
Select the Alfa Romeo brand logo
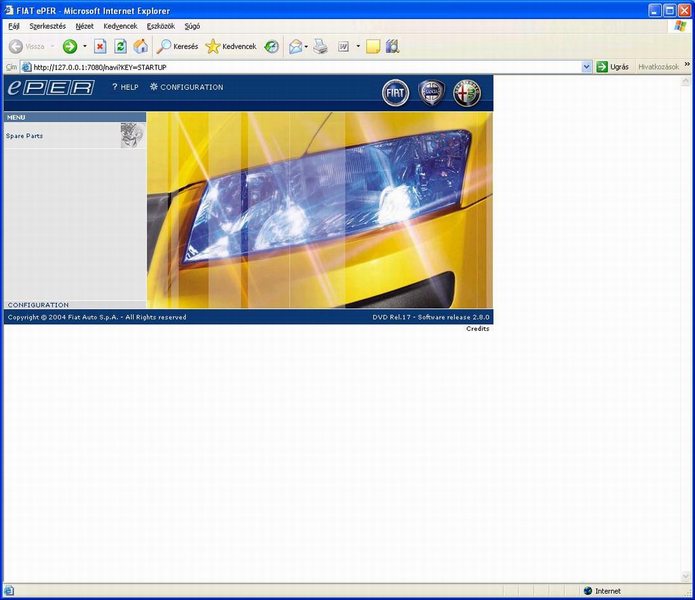tap(467, 93)
